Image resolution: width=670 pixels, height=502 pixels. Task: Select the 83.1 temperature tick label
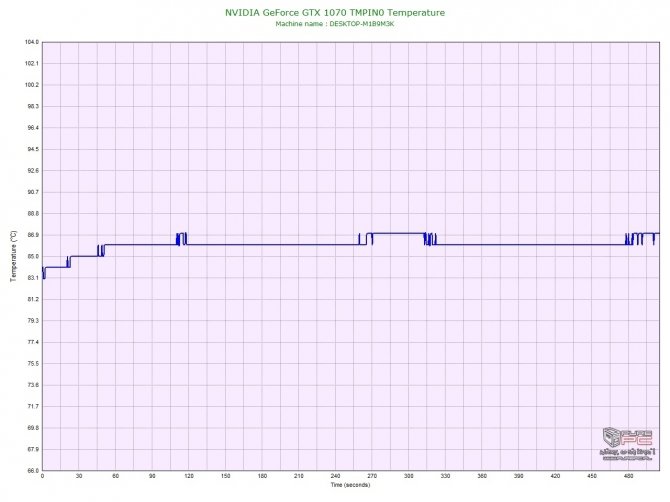pyautogui.click(x=33, y=278)
